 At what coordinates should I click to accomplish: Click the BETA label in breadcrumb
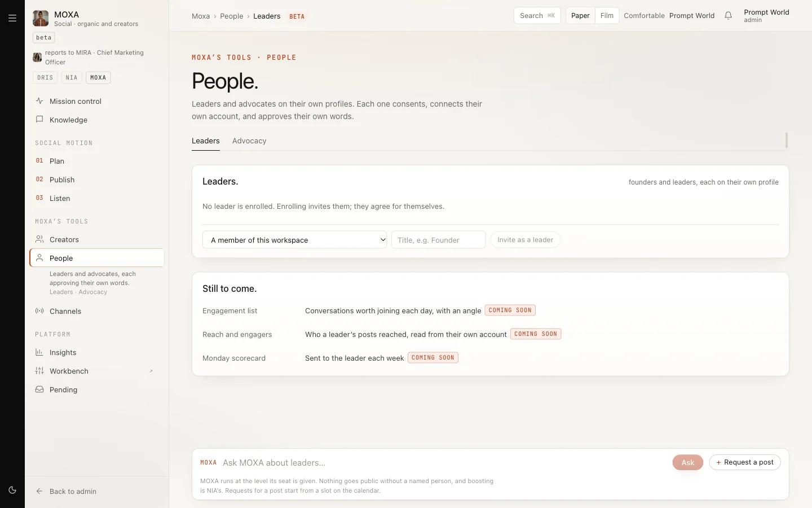point(297,16)
